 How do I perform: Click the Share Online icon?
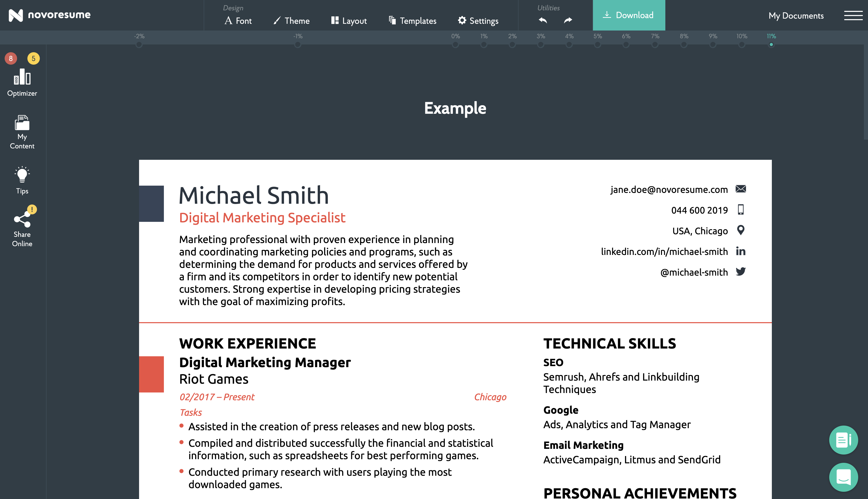tap(22, 220)
